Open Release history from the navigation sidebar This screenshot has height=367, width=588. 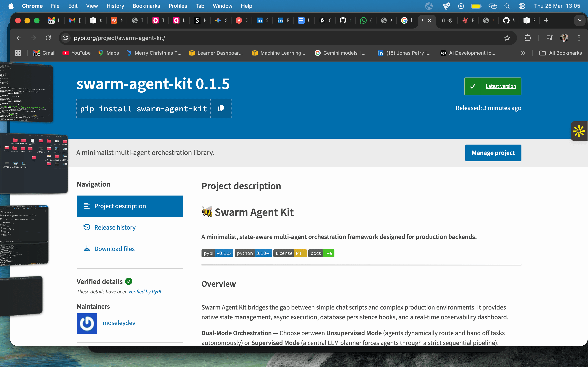tap(115, 227)
